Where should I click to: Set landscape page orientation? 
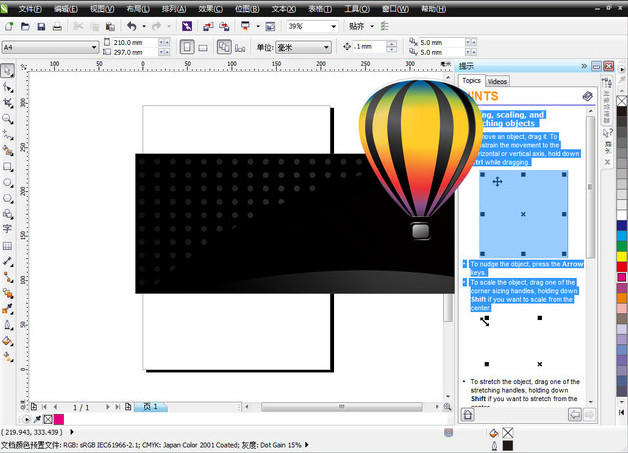click(203, 48)
